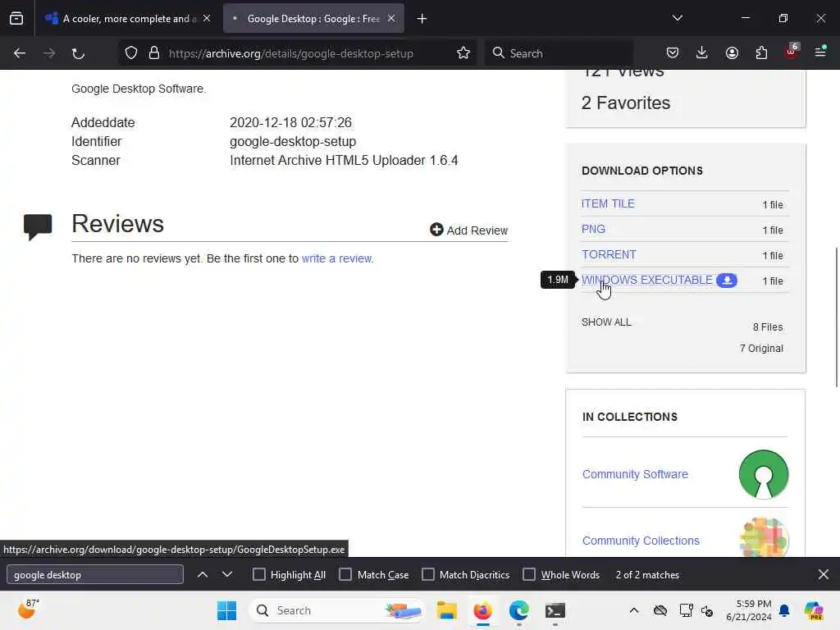Screen dimensions: 840x630
Task: View site security padlock info
Action: click(154, 53)
